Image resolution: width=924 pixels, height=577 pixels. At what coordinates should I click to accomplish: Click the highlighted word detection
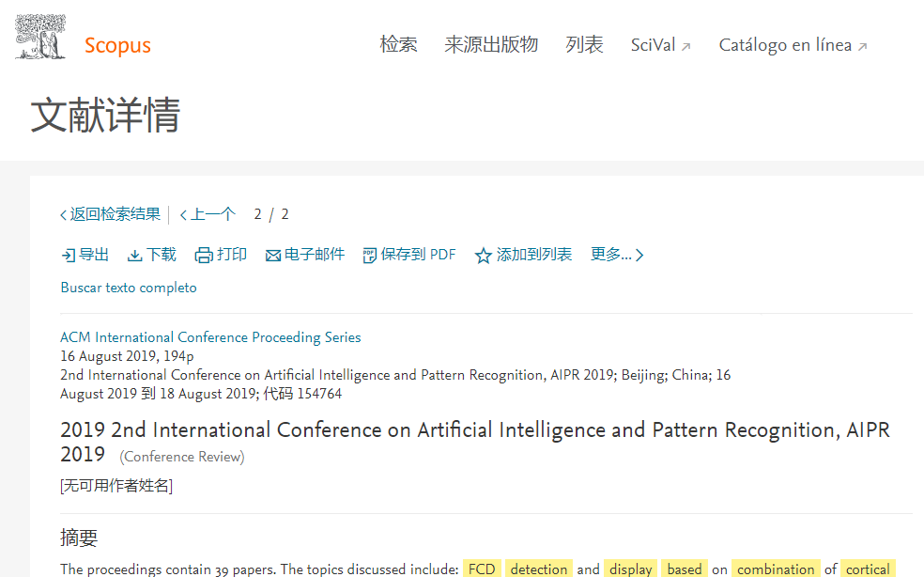point(539,569)
